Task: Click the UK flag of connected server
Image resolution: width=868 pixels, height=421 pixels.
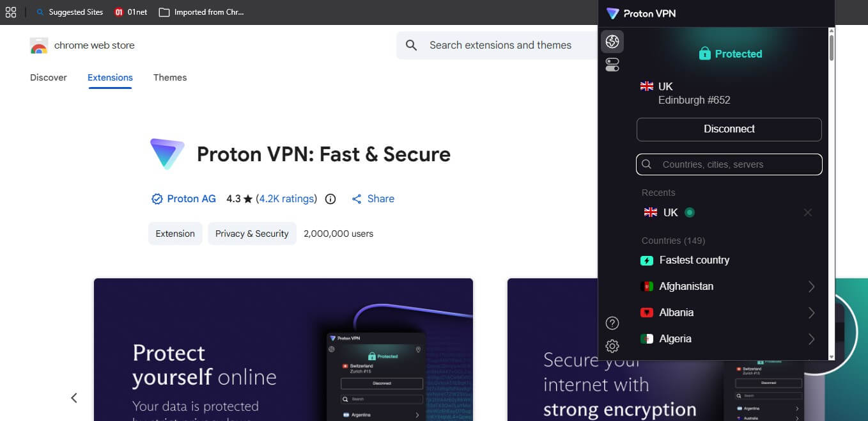Action: (647, 86)
